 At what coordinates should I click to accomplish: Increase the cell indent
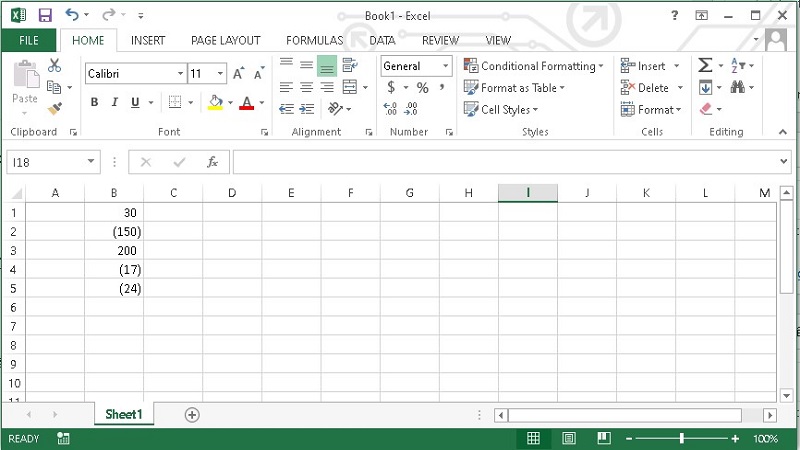(307, 109)
